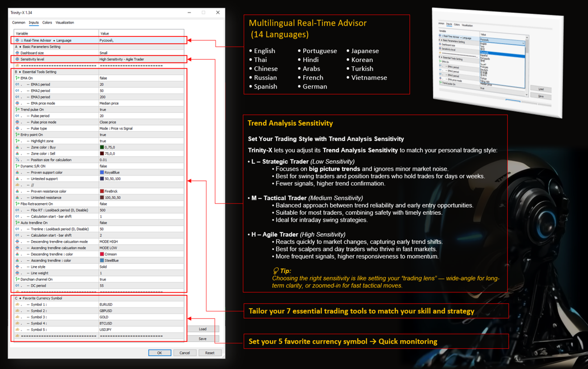Click the Zone color : Buy row icon
Screen dimensions: 588x369
pos(17,147)
